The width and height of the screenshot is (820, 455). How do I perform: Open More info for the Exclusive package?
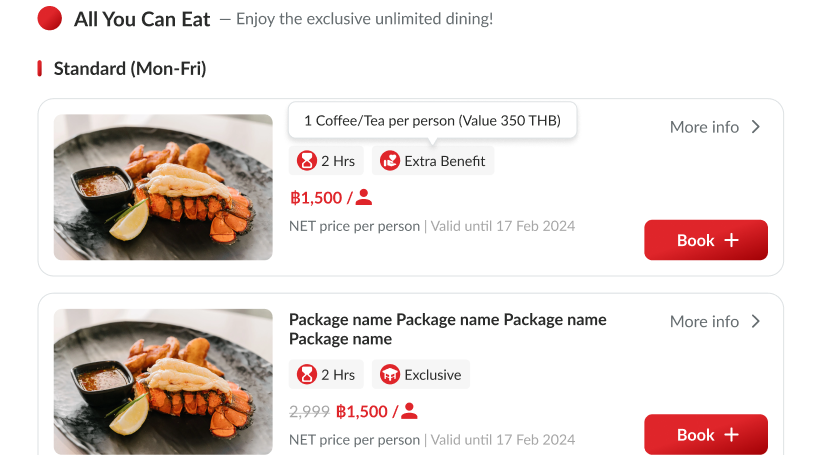pyautogui.click(x=704, y=321)
